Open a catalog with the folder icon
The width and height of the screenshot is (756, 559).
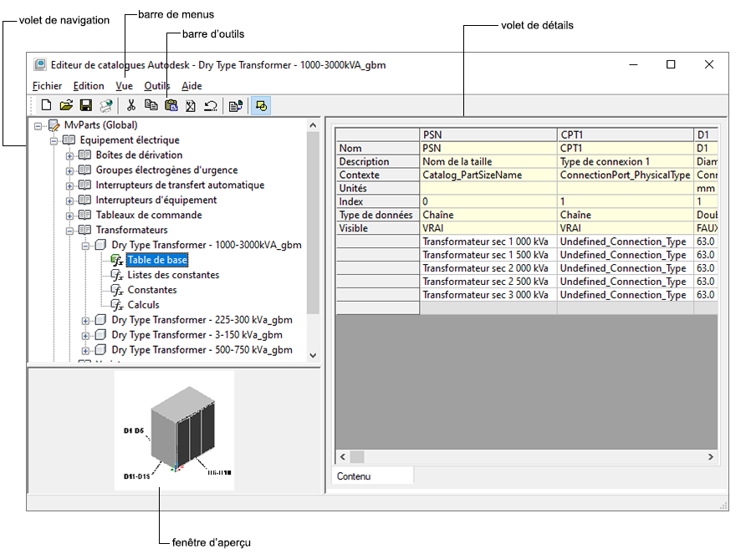(x=66, y=105)
